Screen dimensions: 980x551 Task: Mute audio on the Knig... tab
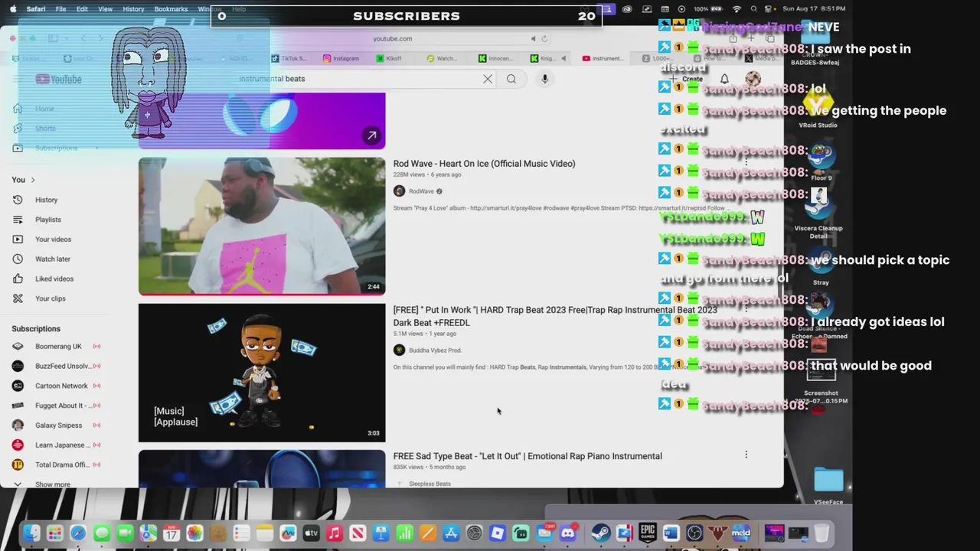pos(563,58)
